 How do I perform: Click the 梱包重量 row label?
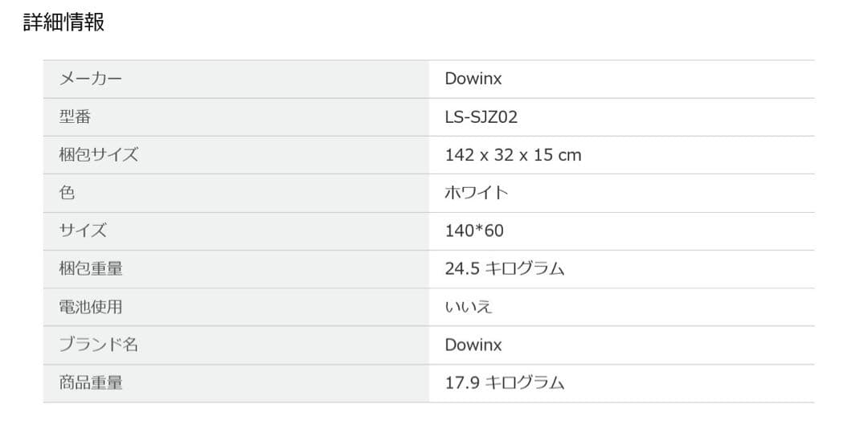click(91, 268)
